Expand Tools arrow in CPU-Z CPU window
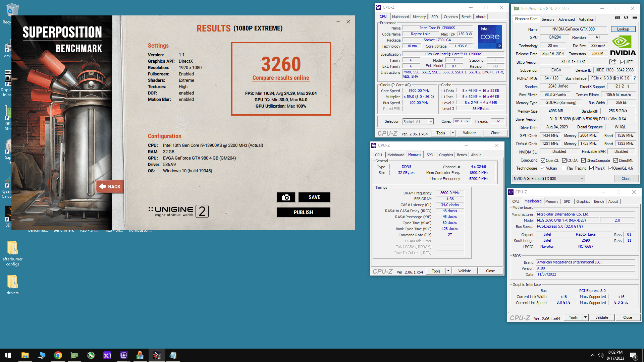Viewport: 644px width, 362px height. click(x=452, y=133)
